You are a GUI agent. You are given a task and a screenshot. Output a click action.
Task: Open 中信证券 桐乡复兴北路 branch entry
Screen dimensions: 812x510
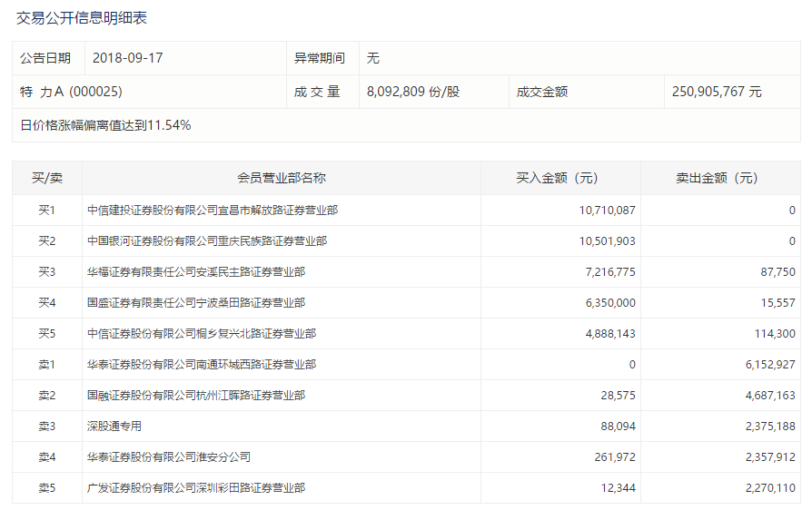click(201, 334)
